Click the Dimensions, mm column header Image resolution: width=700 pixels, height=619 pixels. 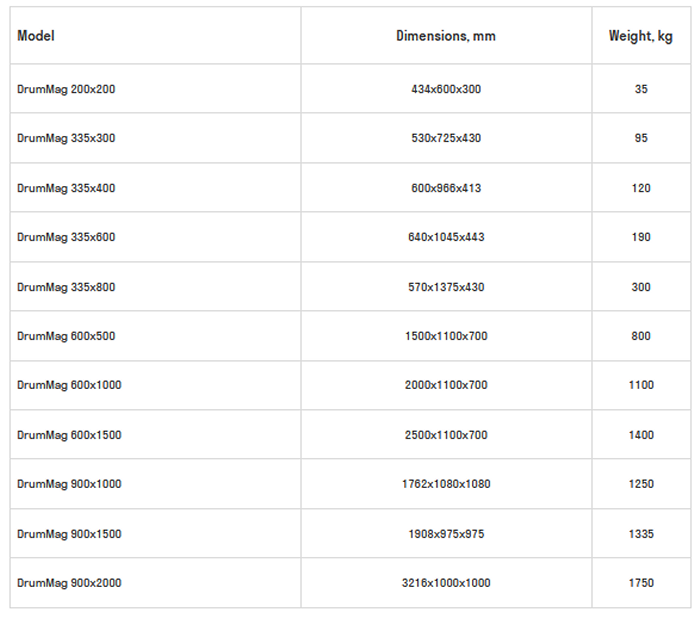click(x=446, y=36)
